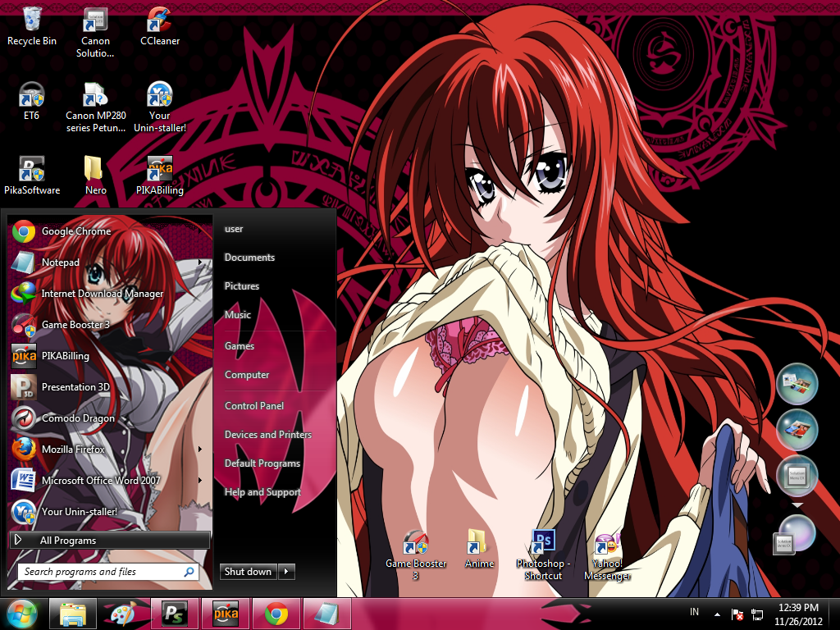This screenshot has width=840, height=630.
Task: Show hidden icons in the system tray
Action: [716, 613]
